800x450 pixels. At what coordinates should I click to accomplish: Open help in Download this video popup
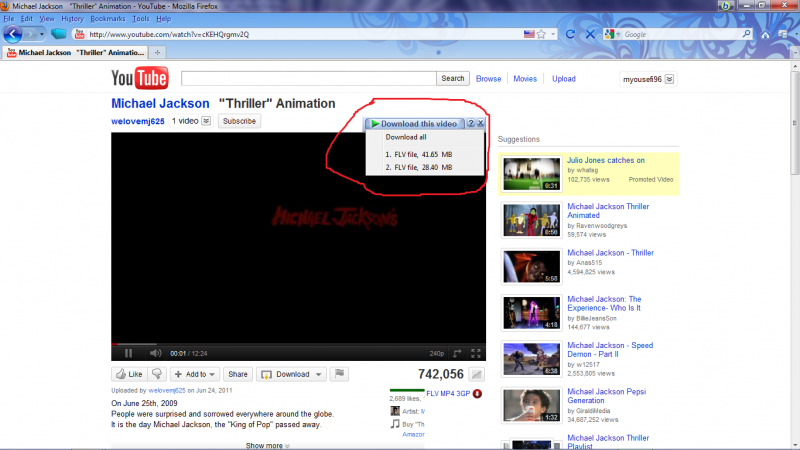(471, 123)
